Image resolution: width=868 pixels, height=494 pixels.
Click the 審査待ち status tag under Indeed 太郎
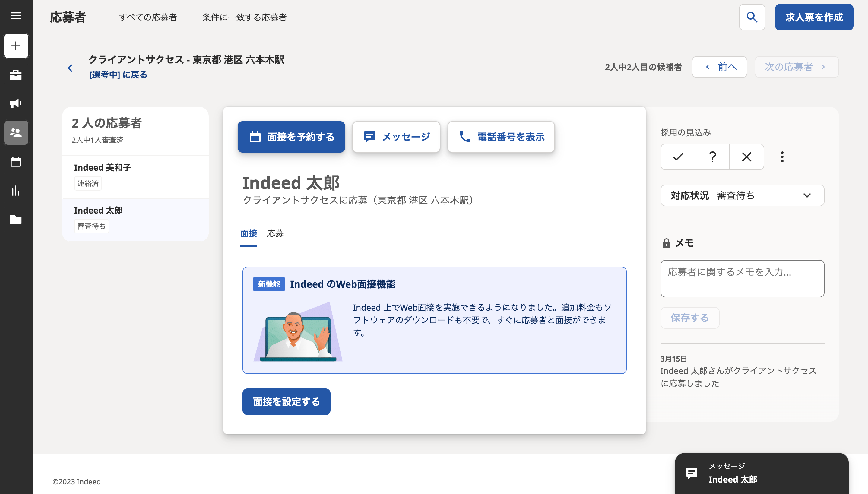[91, 226]
